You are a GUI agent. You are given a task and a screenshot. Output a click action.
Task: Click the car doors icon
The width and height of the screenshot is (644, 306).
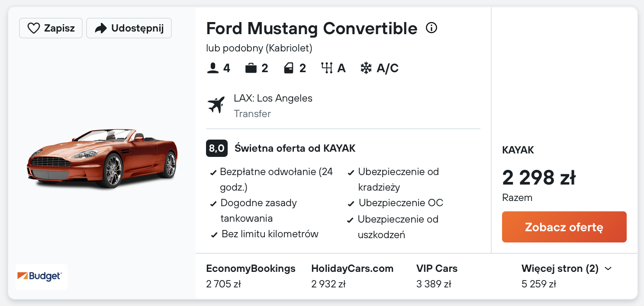[x=289, y=68]
